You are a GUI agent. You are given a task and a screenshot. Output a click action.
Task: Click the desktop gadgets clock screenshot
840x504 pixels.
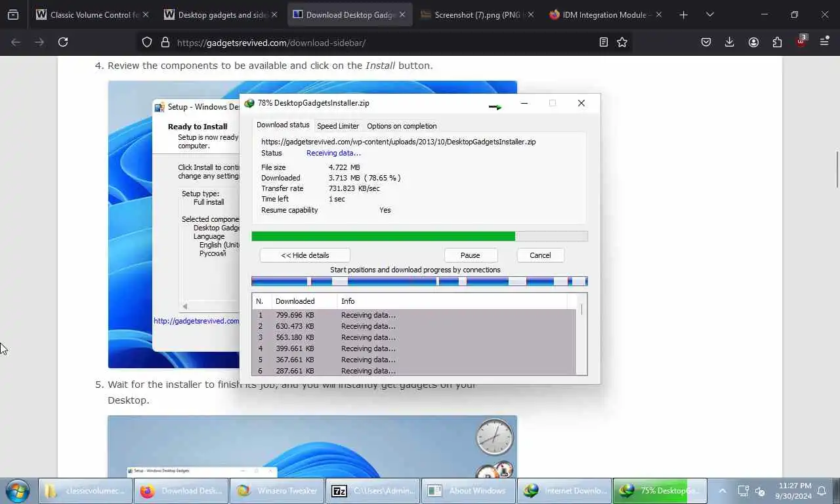(x=312, y=446)
